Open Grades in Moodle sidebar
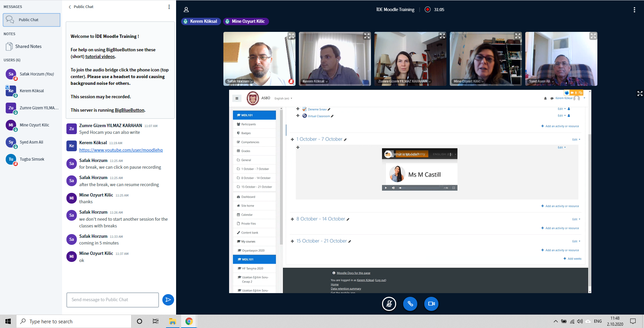 [x=254, y=151]
